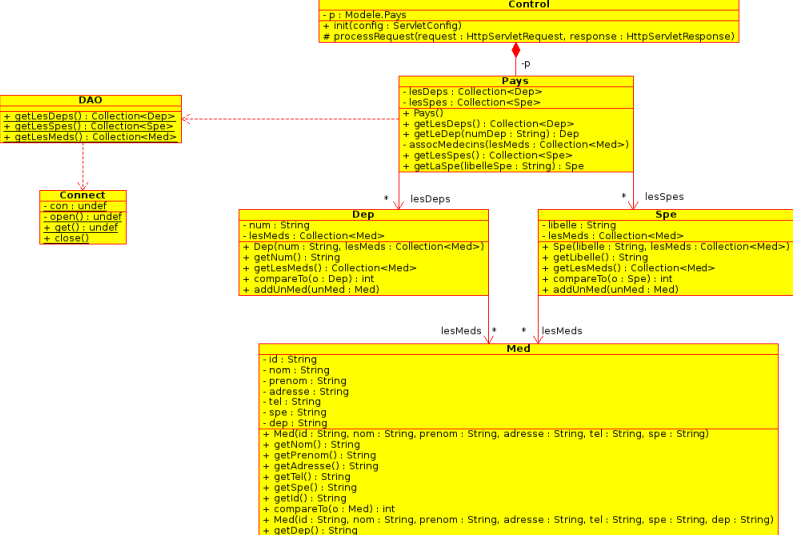Select the Control class title

[528, 5]
